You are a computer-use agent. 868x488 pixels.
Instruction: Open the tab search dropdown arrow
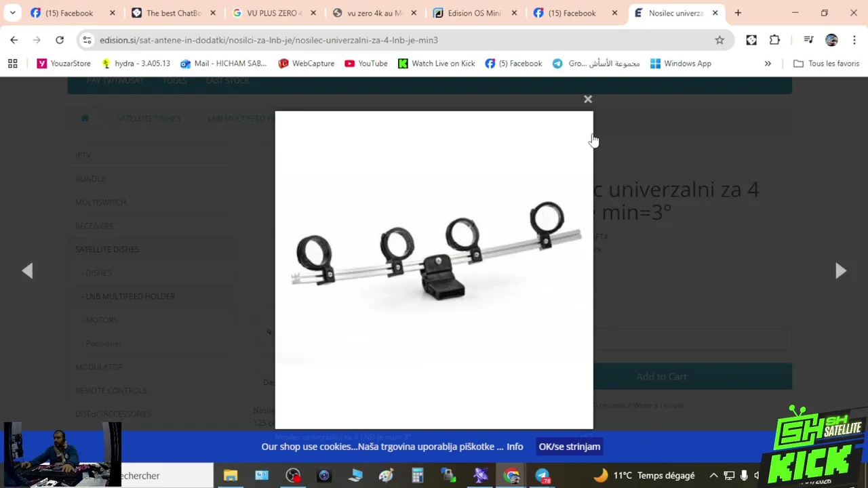point(12,13)
